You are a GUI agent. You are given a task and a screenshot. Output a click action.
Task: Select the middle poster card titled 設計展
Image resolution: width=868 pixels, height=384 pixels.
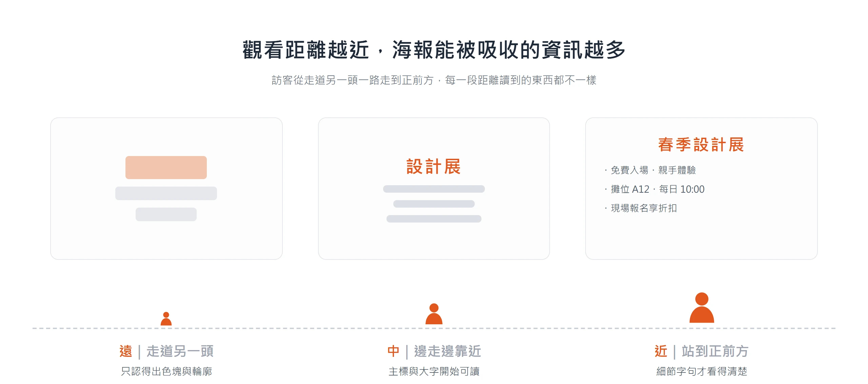click(434, 189)
